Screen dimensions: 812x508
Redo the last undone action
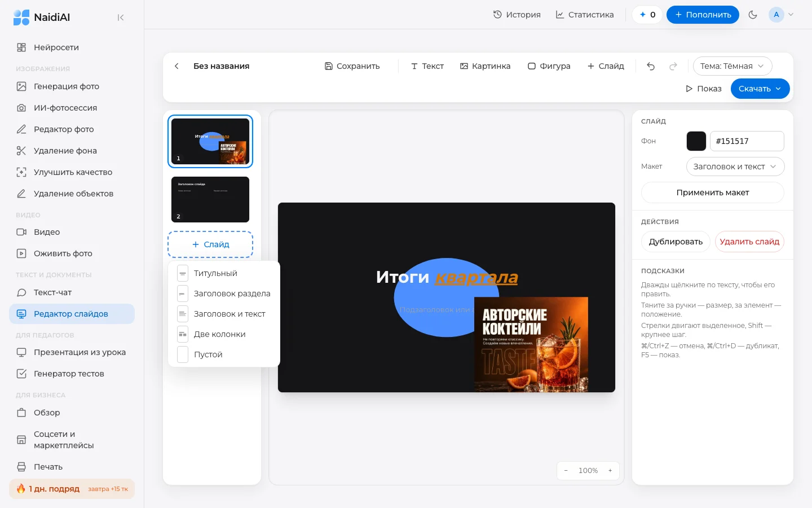point(673,66)
